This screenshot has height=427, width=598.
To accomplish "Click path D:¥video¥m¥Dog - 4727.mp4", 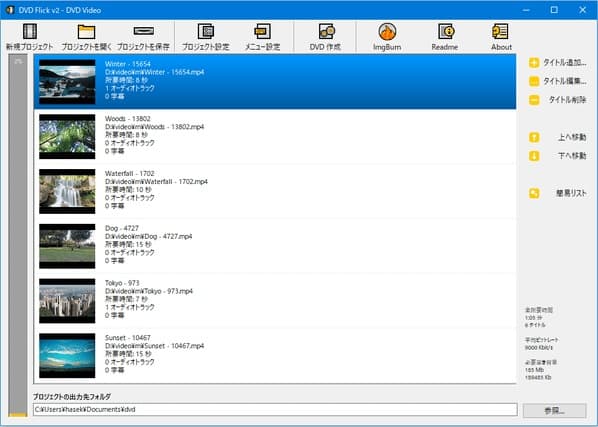I will click(x=148, y=236).
